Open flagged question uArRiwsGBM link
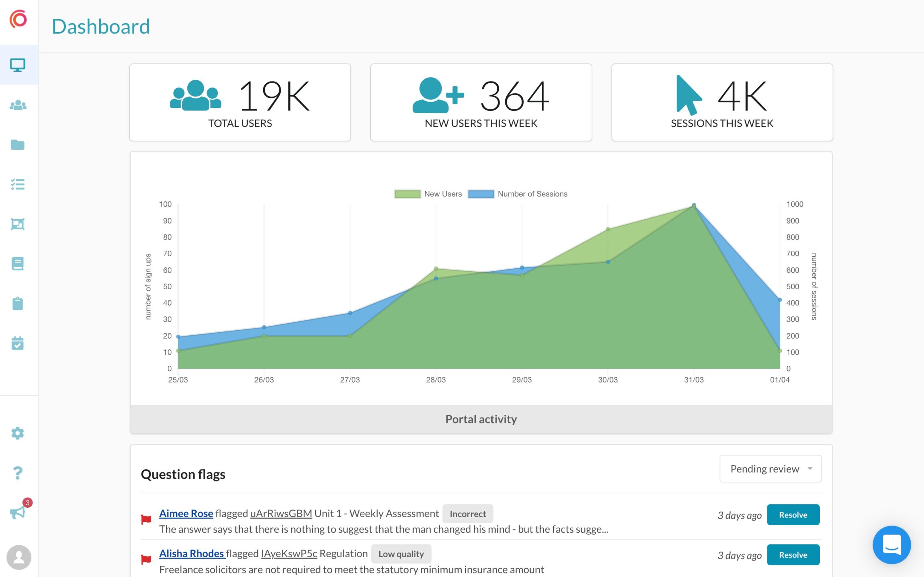This screenshot has width=924, height=577. pos(281,513)
